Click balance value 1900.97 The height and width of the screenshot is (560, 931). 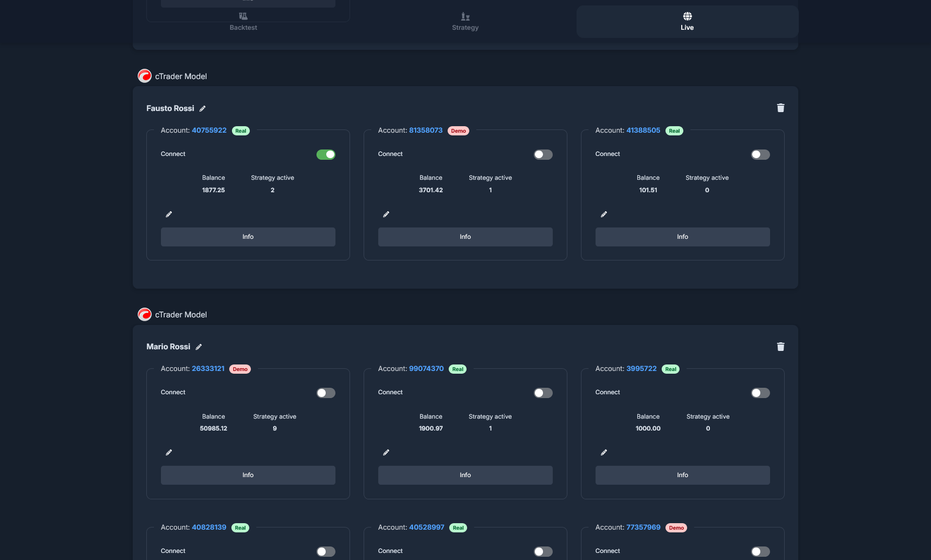pyautogui.click(x=431, y=428)
